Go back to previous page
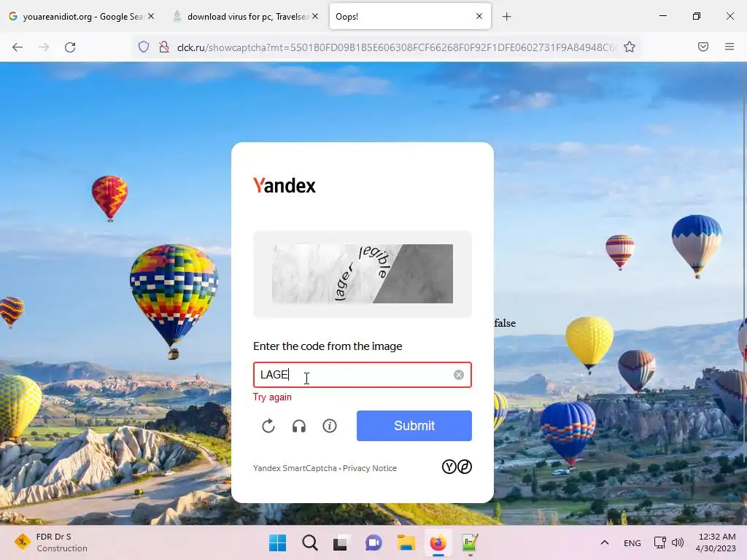This screenshot has height=560, width=747. (x=18, y=47)
